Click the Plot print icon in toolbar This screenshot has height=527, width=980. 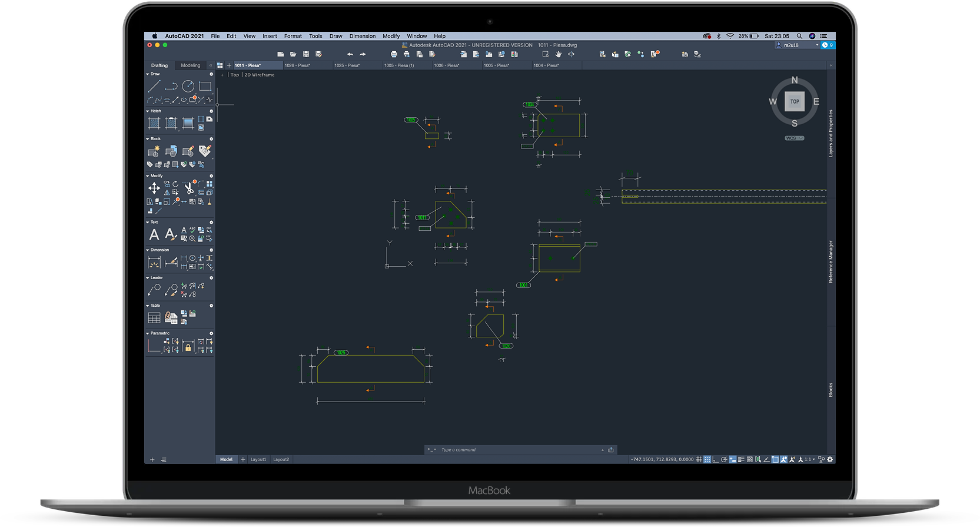pos(394,54)
